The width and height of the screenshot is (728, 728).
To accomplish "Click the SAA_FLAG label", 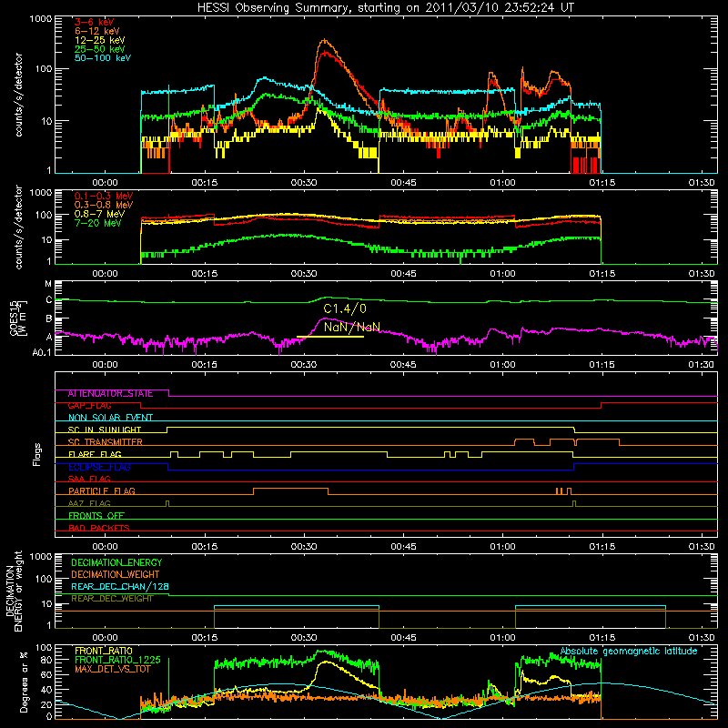I will tap(89, 479).
